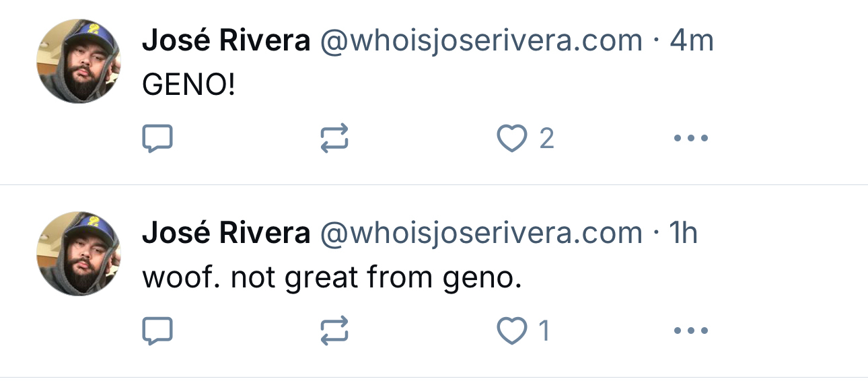Select the @whoisjoserivera.com handle on the 1h post
The image size is (868, 381).
click(480, 233)
